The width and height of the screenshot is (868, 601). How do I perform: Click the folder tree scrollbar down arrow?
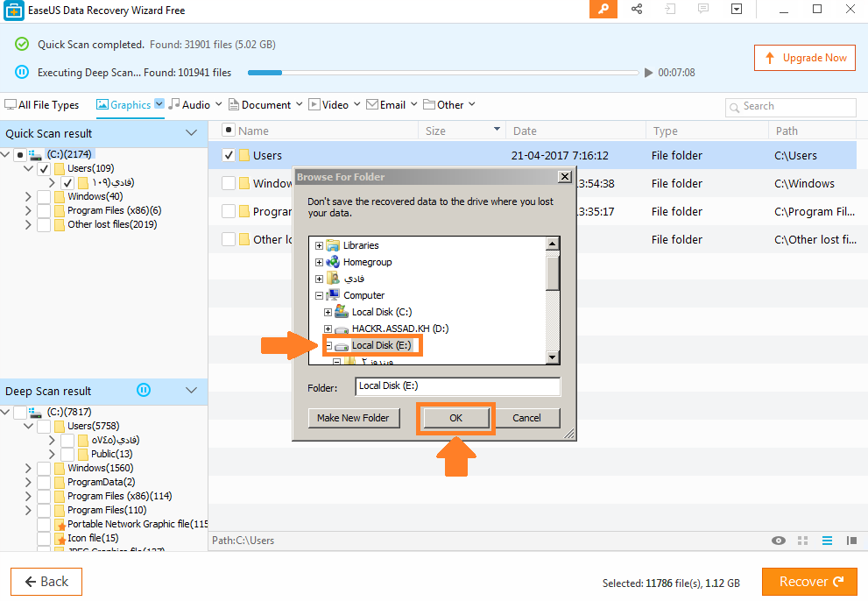(552, 357)
